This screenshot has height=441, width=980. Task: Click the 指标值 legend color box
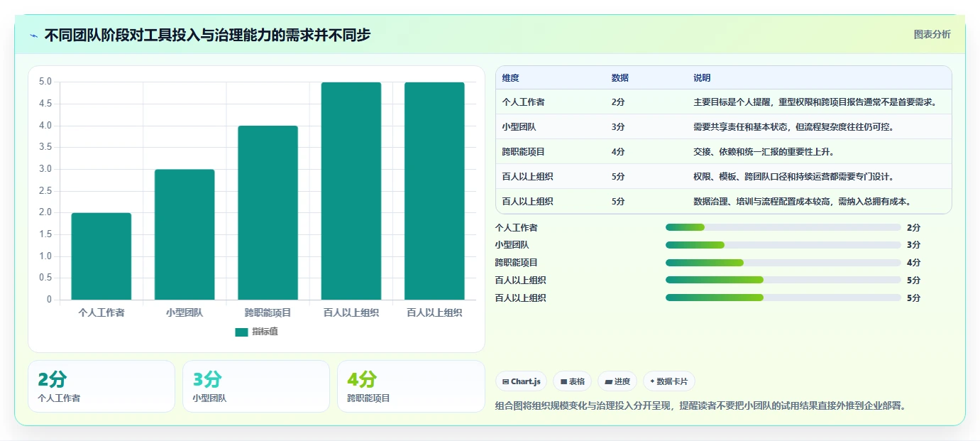[x=241, y=332]
